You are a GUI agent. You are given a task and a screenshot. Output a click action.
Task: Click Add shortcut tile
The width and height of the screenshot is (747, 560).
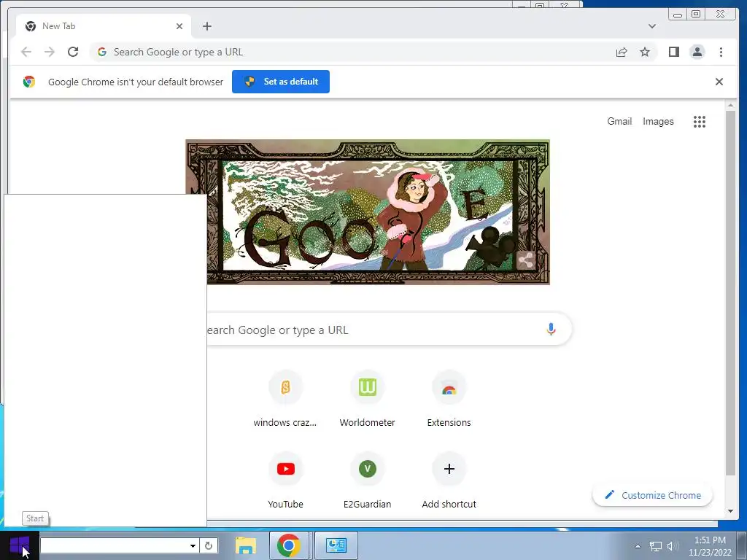point(449,482)
